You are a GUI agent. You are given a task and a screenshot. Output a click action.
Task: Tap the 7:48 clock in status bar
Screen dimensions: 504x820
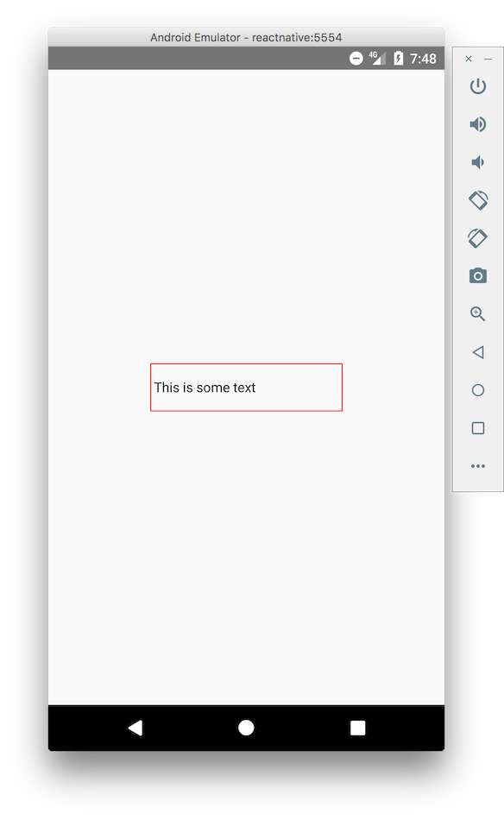pos(423,59)
